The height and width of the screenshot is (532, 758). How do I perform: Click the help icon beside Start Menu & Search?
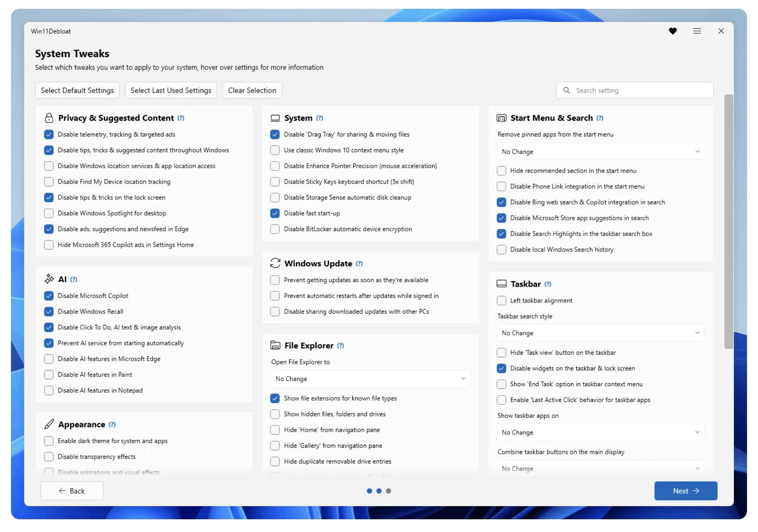coord(600,118)
